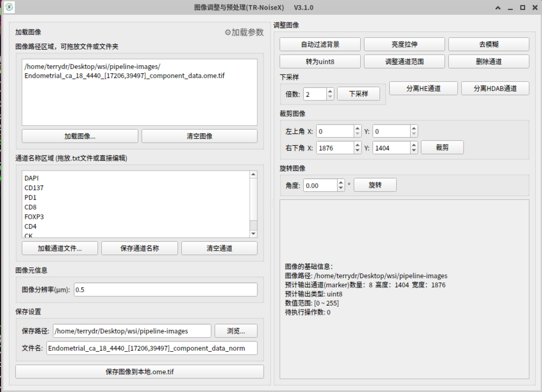Open 加载参数 gear settings

tap(244, 32)
